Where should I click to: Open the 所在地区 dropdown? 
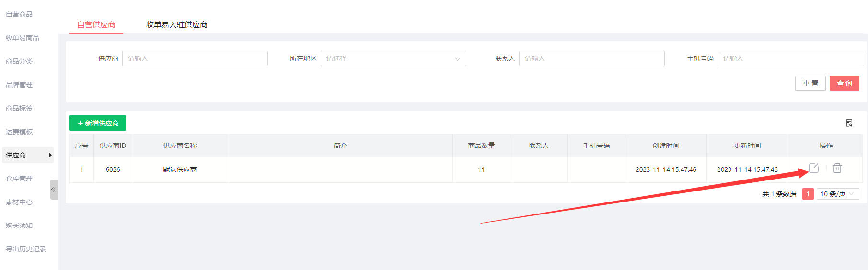[x=393, y=58]
